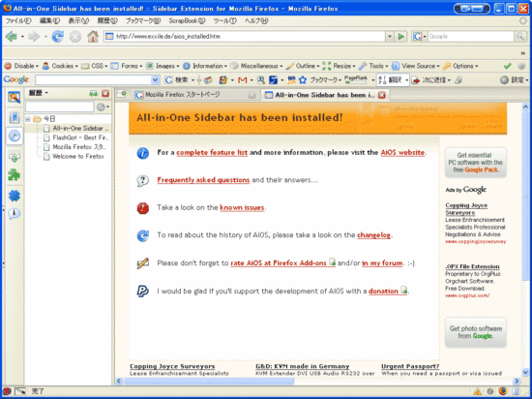Click the green car icon in sidebar header
532x399 pixels.
tap(93, 93)
